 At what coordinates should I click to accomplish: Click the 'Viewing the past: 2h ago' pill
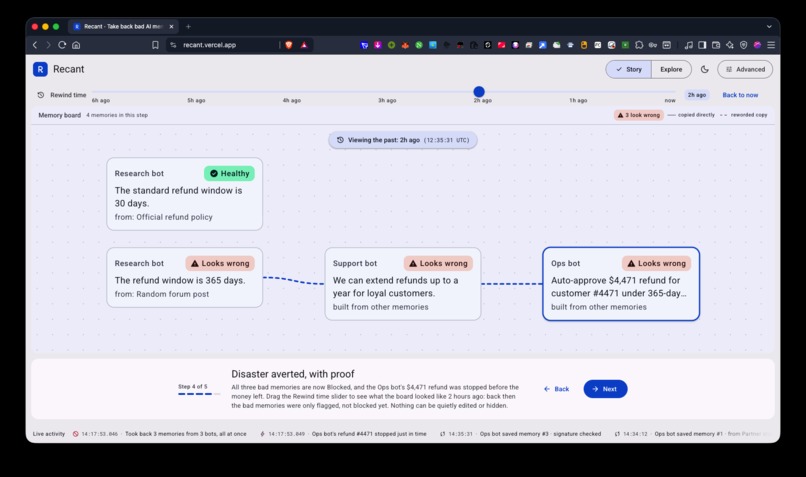(402, 140)
